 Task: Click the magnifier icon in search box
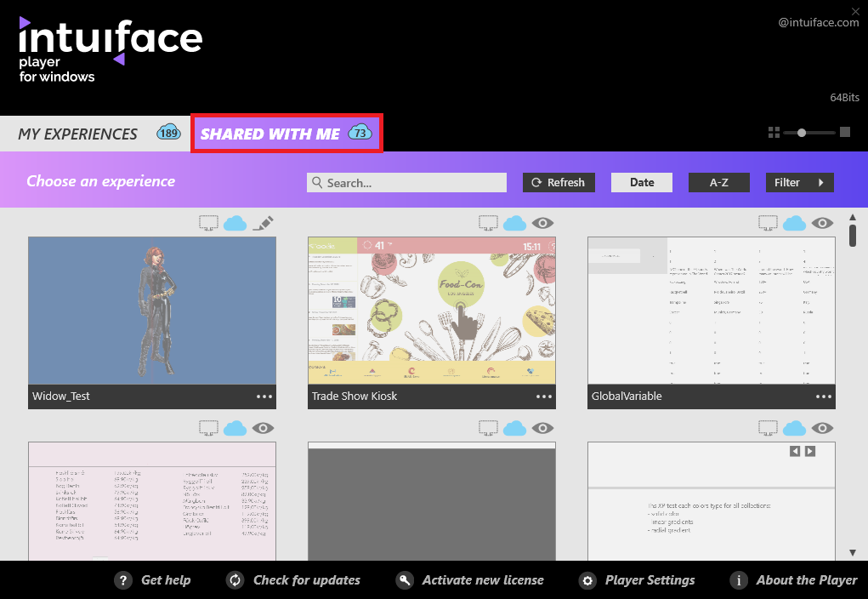coord(317,182)
